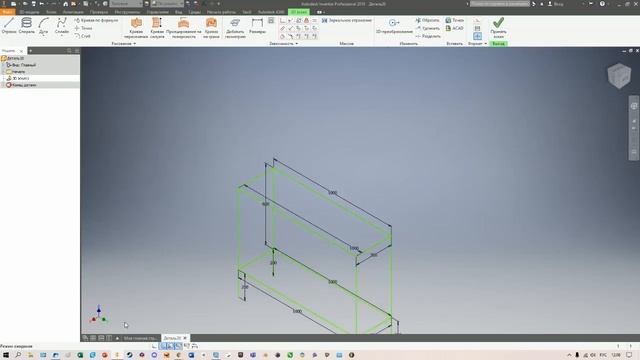640x360 pixels.
Task: Click Добавить геометрию tool
Action: pyautogui.click(x=235, y=28)
